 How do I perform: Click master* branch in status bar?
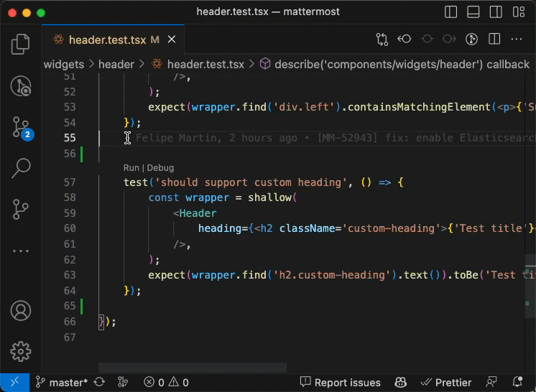[x=62, y=383]
